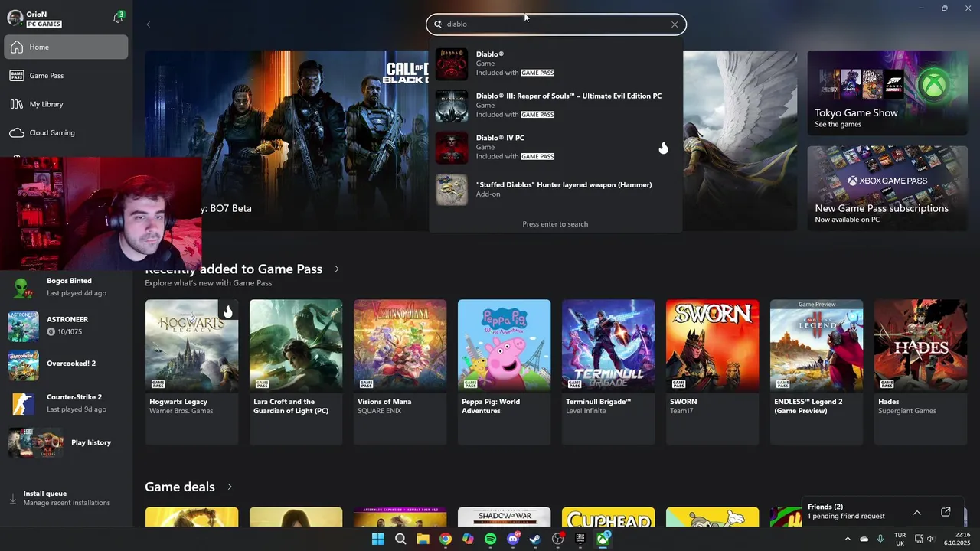Open Game Pass in the sidebar
This screenshot has width=980, height=551.
[66, 76]
